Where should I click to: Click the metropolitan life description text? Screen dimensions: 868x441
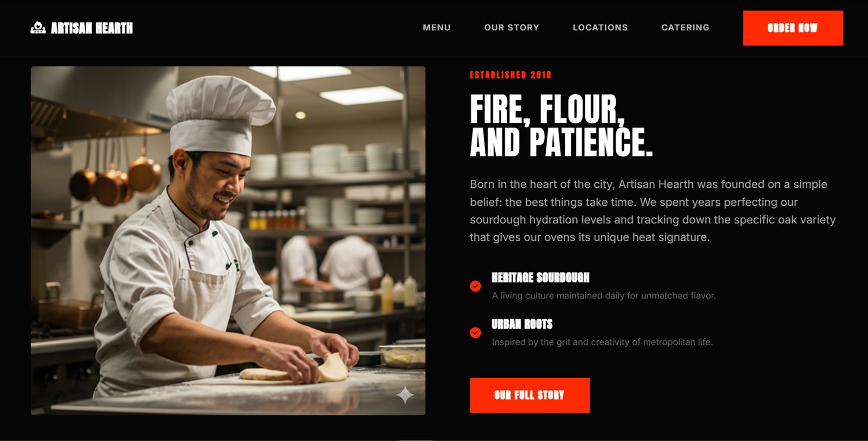coord(602,342)
